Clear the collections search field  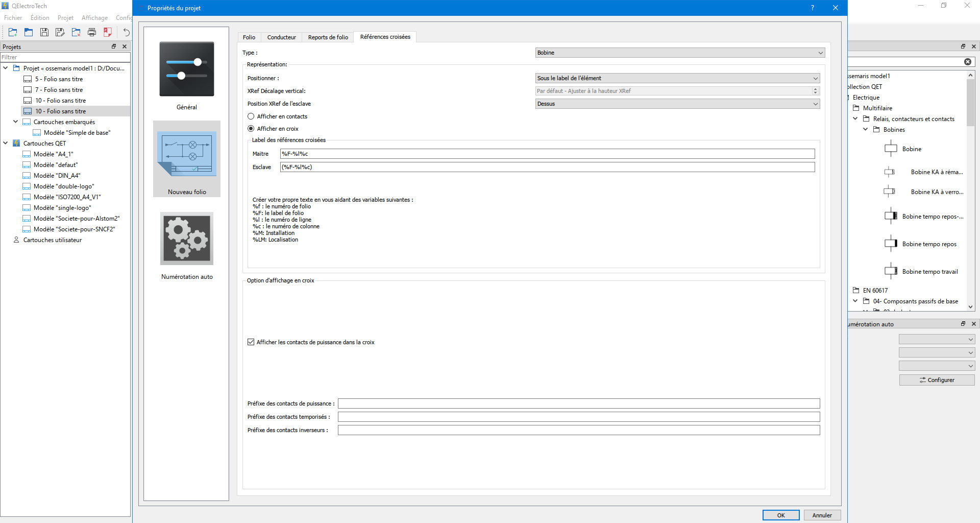click(968, 62)
